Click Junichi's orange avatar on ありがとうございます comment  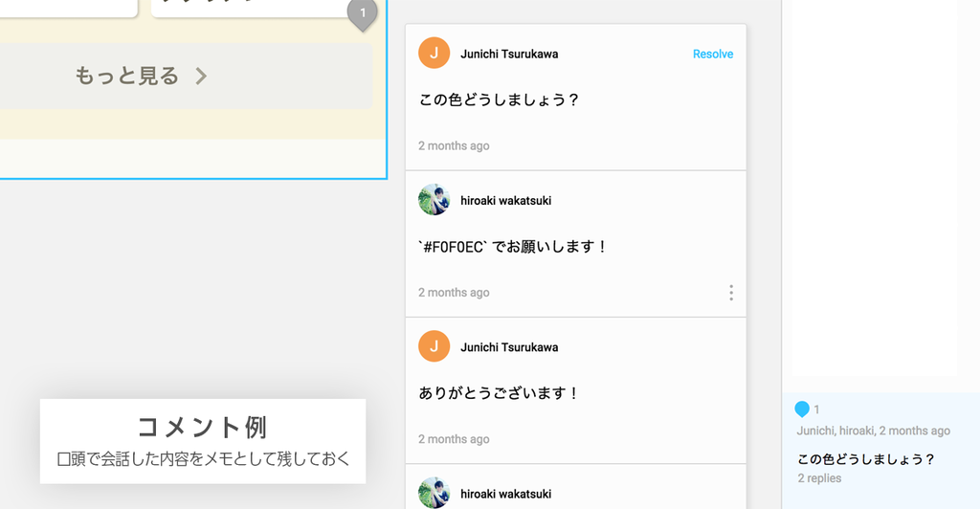[x=434, y=346]
